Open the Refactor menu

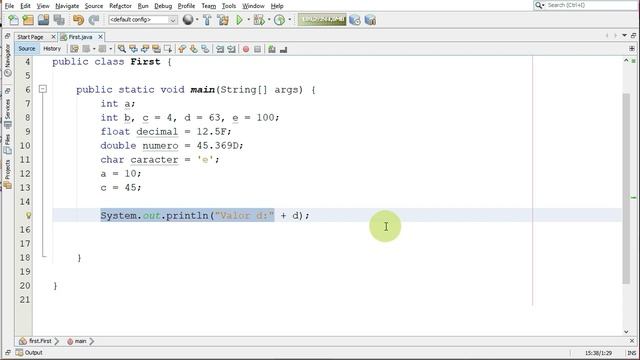tap(120, 6)
